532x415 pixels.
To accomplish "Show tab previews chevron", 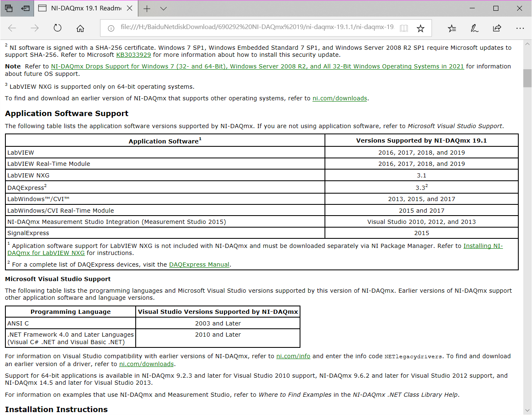I will coord(164,8).
